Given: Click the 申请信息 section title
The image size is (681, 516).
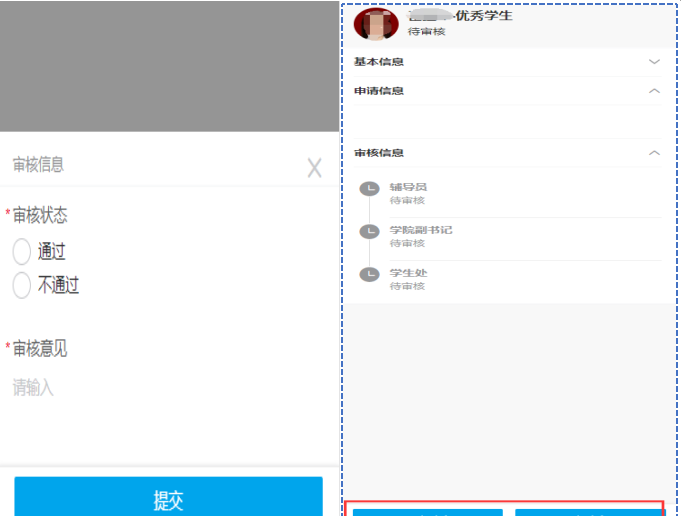Looking at the screenshot, I should (x=379, y=91).
